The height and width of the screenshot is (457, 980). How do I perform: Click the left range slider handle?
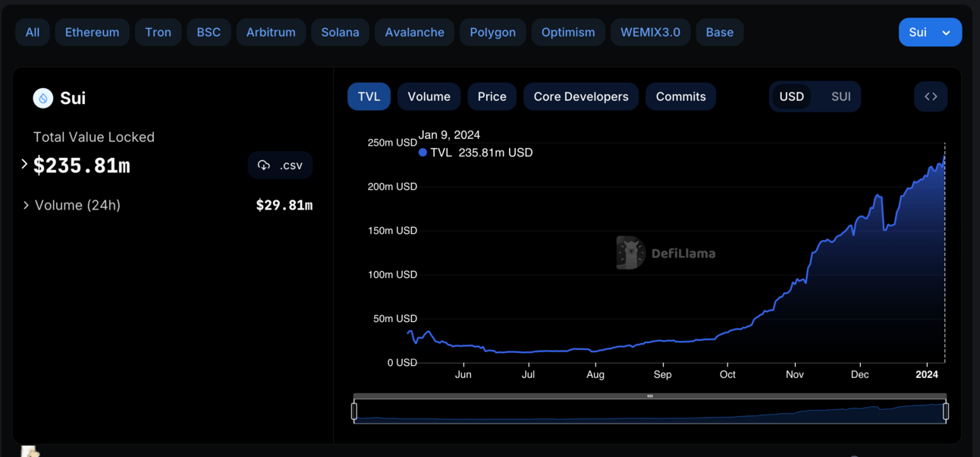354,411
